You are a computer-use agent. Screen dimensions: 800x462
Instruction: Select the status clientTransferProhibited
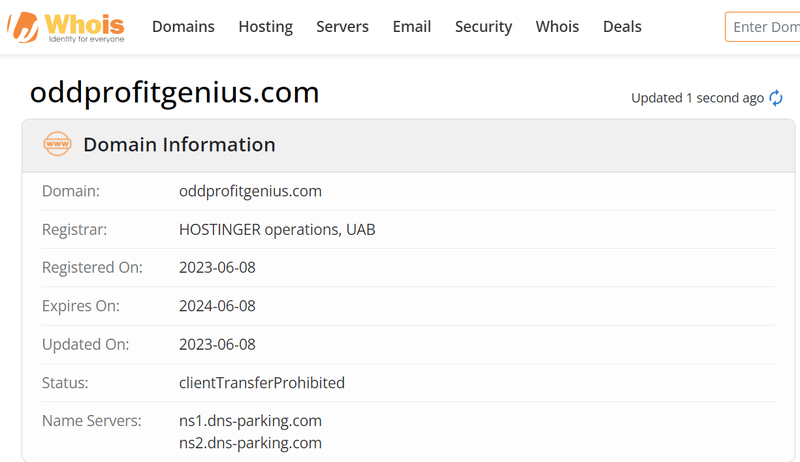click(x=262, y=382)
